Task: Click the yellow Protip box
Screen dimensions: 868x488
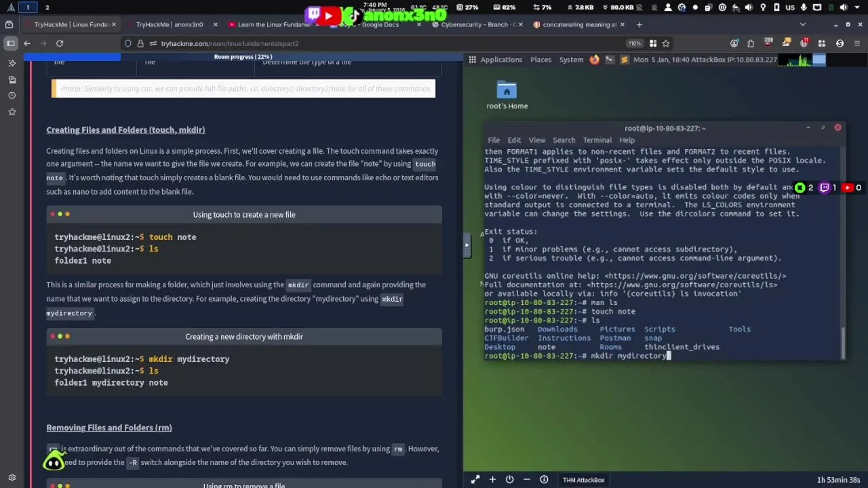Action: coord(243,89)
